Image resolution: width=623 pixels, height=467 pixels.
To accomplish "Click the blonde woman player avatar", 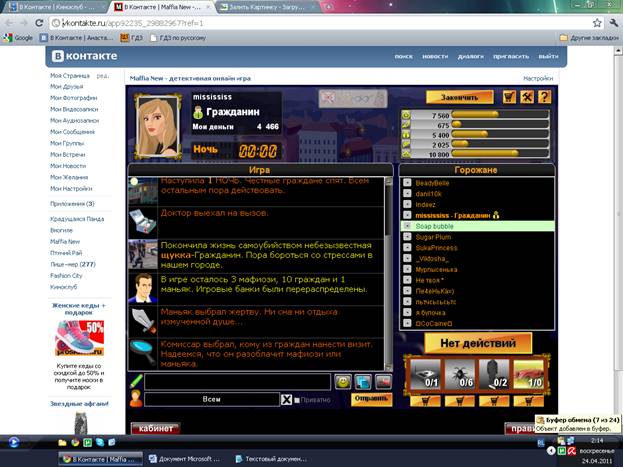I will click(x=157, y=126).
